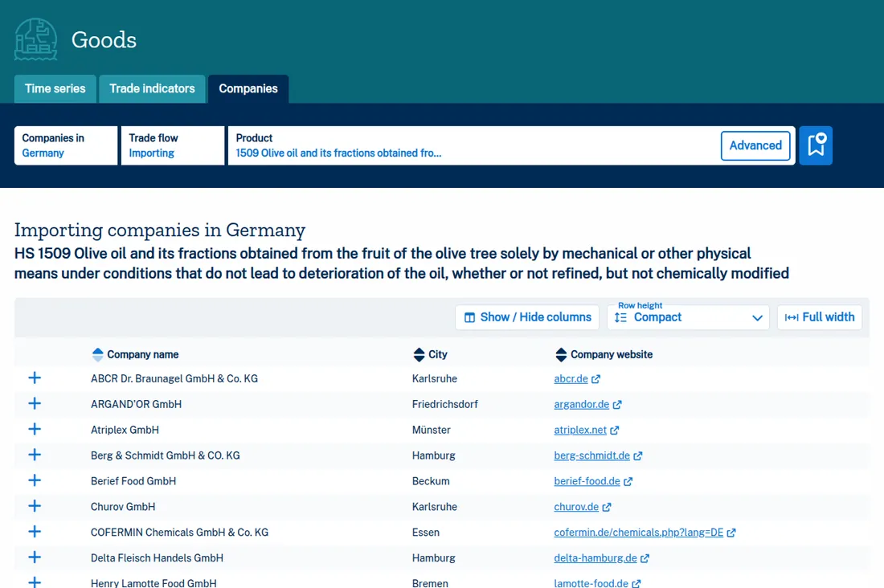Click the Essen city cell
This screenshot has height=588, width=884.
(x=426, y=533)
